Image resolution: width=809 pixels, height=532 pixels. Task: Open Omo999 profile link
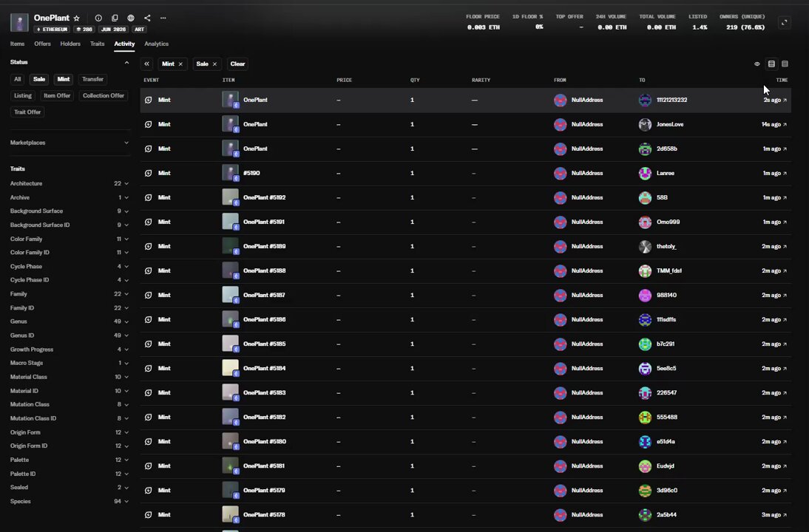pos(668,222)
